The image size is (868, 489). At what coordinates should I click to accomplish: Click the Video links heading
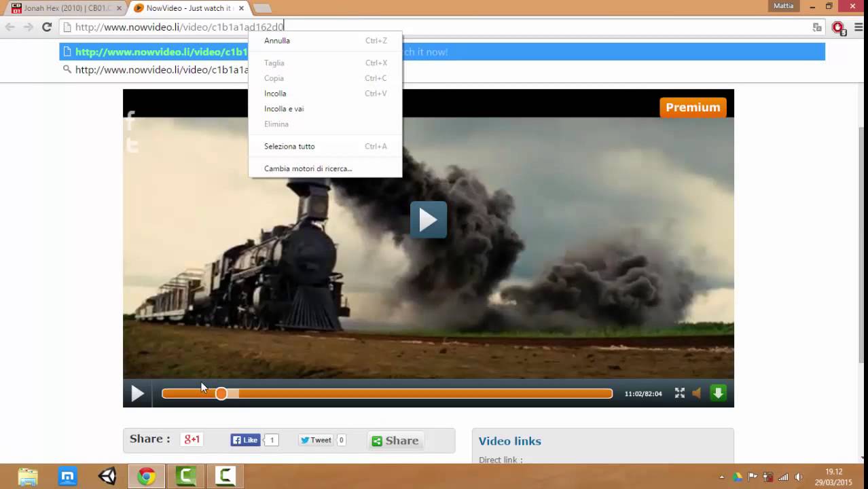pos(510,441)
